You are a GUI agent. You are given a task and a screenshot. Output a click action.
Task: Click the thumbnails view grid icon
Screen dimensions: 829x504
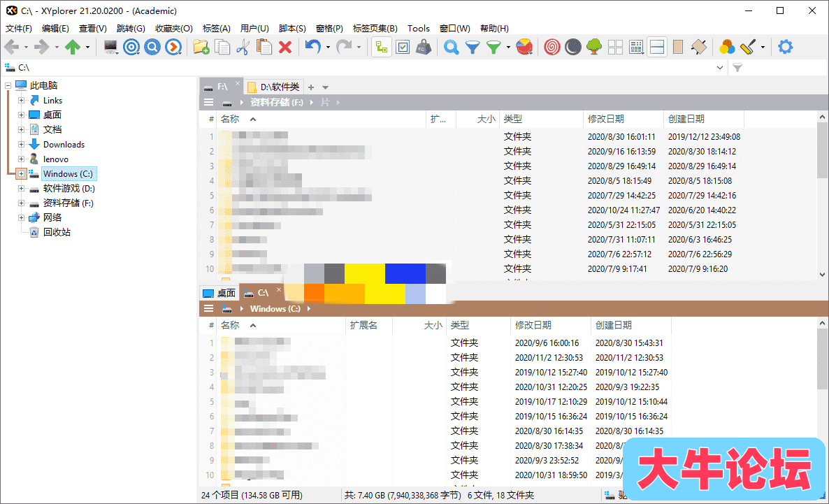click(x=615, y=47)
